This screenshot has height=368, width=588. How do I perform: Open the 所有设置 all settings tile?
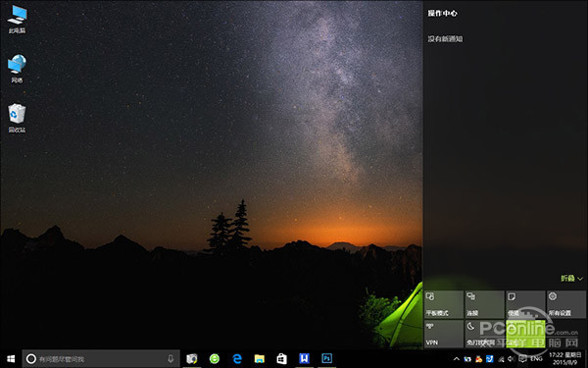click(566, 304)
